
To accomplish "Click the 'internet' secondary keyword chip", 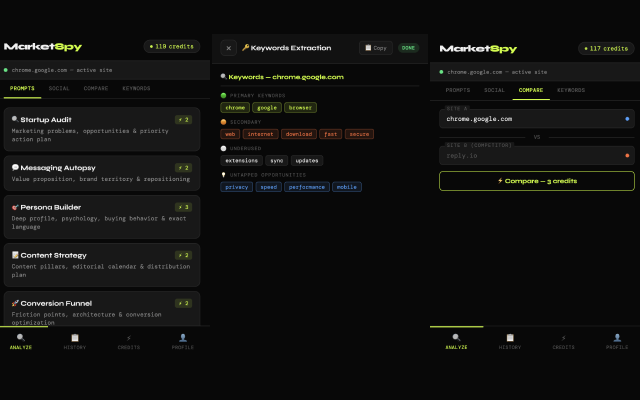I will pos(260,134).
